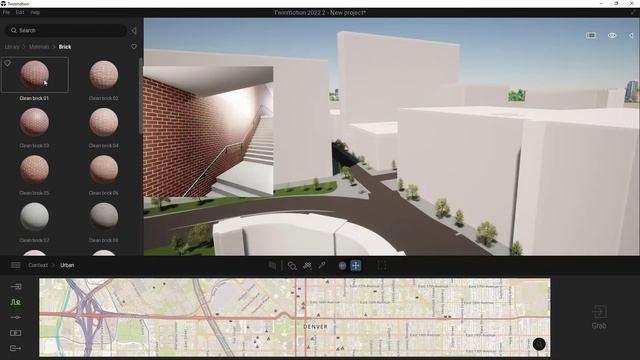Click the map search magnifier button
640x360 pixels.
539,344
